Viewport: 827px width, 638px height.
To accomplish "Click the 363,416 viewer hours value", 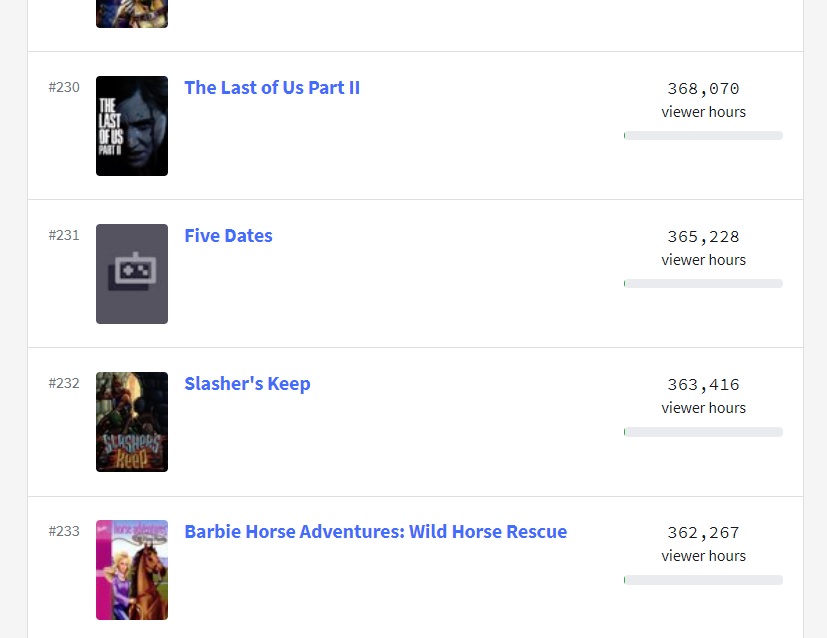I will pos(704,385).
